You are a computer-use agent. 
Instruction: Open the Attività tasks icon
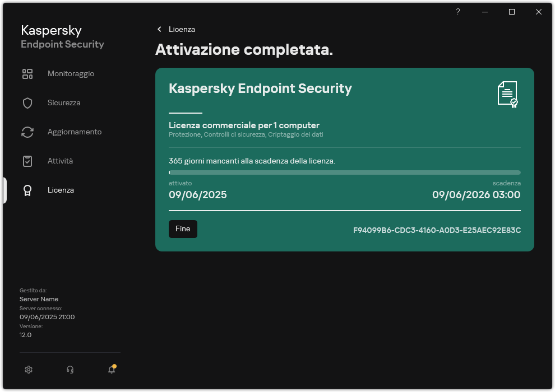point(27,161)
